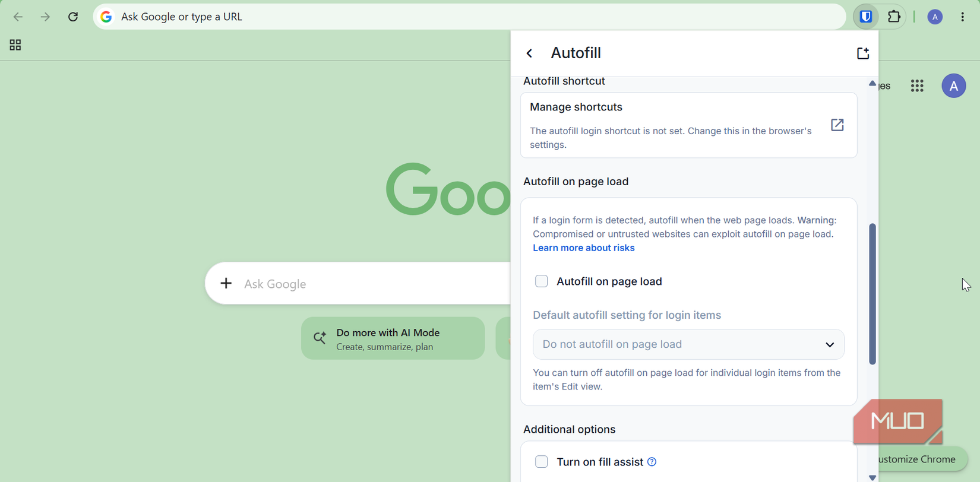Open the Chrome three-dot menu
Viewport: 980px width, 482px height.
click(963, 17)
